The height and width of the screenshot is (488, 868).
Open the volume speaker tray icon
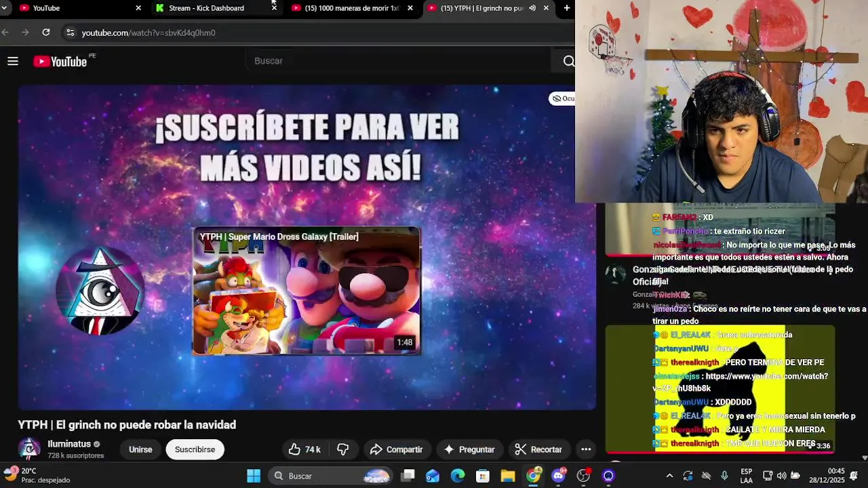click(x=781, y=476)
